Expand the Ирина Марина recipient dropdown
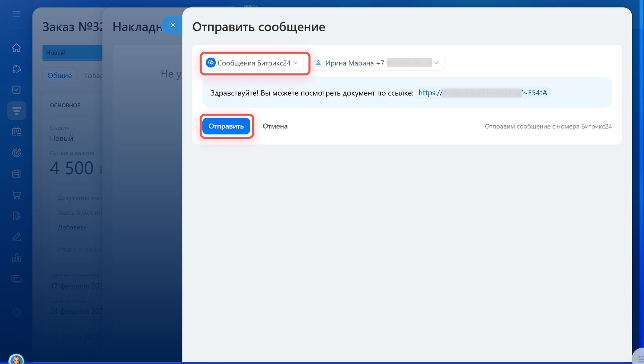The height and width of the screenshot is (364, 644). [x=377, y=63]
